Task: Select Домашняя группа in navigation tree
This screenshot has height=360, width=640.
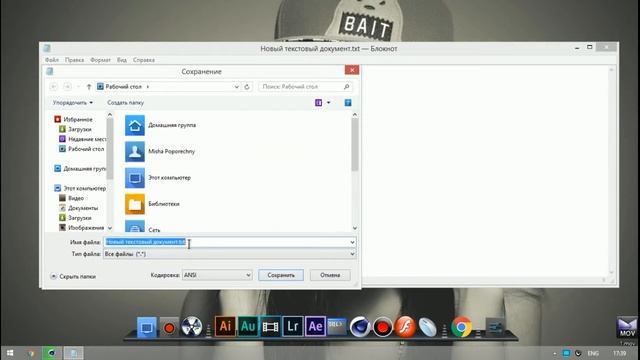Action: [80, 168]
